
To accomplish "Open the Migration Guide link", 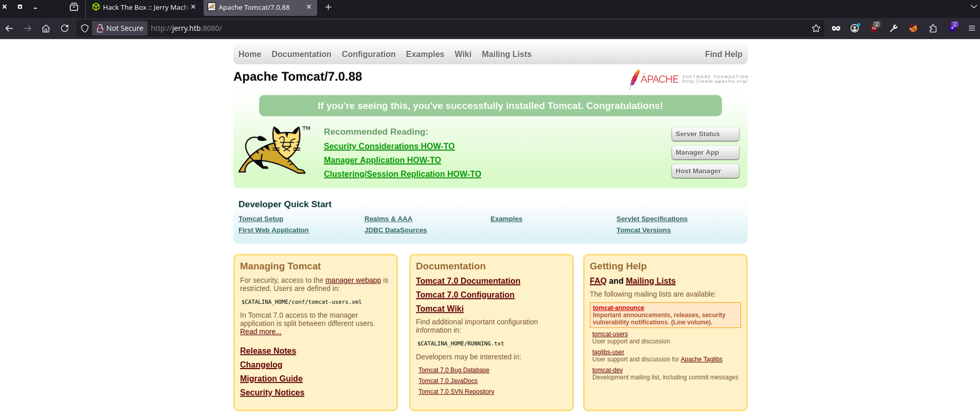I will 271,379.
